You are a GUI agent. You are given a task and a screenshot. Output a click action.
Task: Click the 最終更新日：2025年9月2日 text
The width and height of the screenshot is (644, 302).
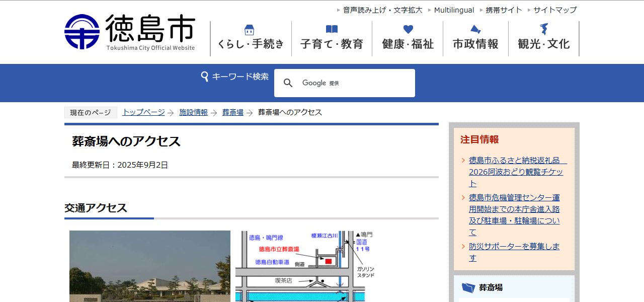point(120,165)
